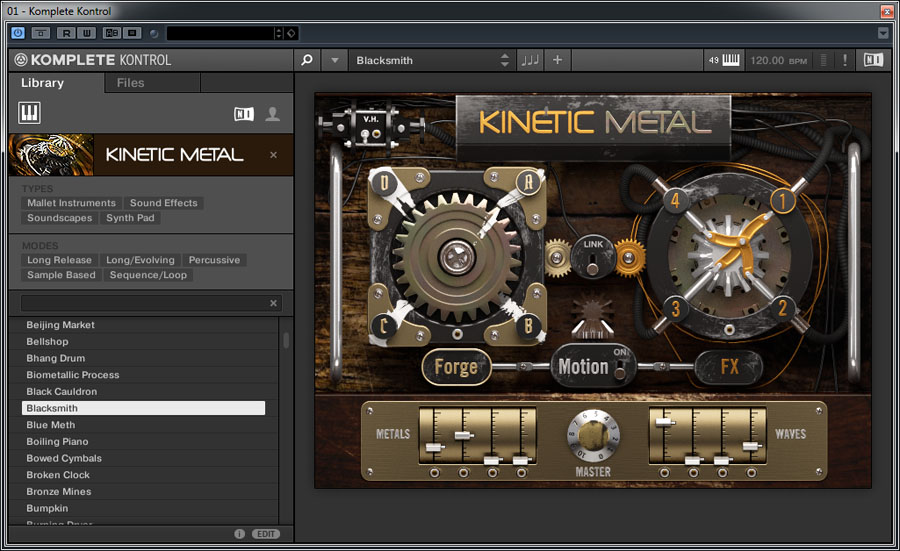Screen dimensions: 900x551
Task: Switch to the Files tab
Action: [x=130, y=83]
